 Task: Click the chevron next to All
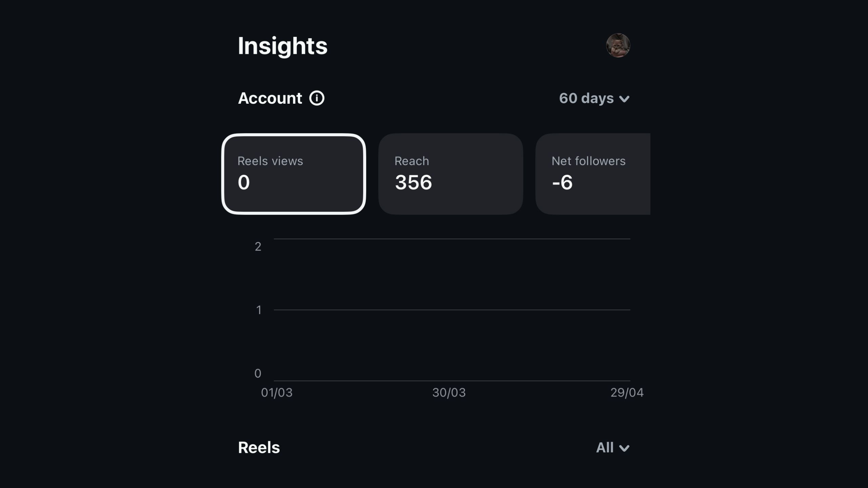624,448
